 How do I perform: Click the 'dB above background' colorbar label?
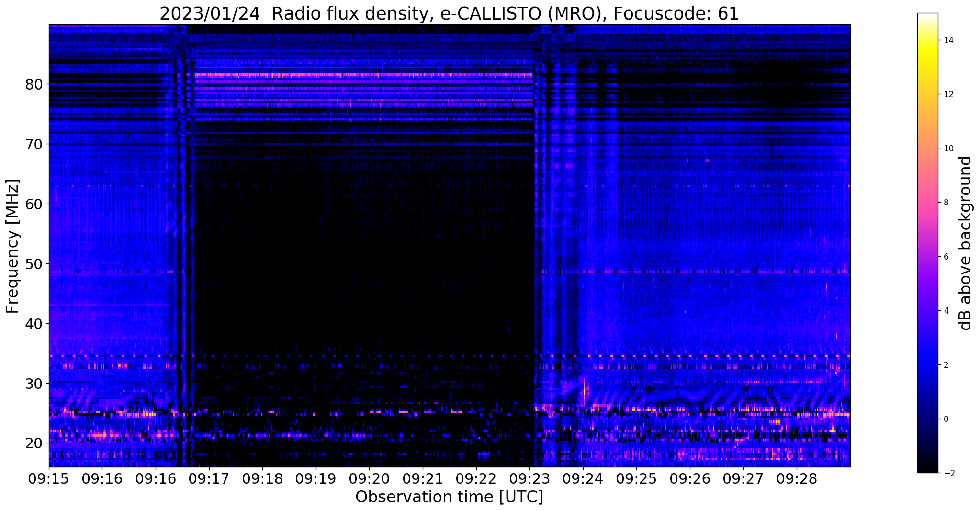(x=966, y=243)
